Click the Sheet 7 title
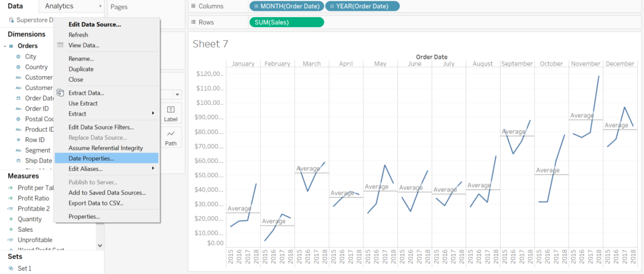The height and width of the screenshot is (274, 644). click(x=210, y=44)
